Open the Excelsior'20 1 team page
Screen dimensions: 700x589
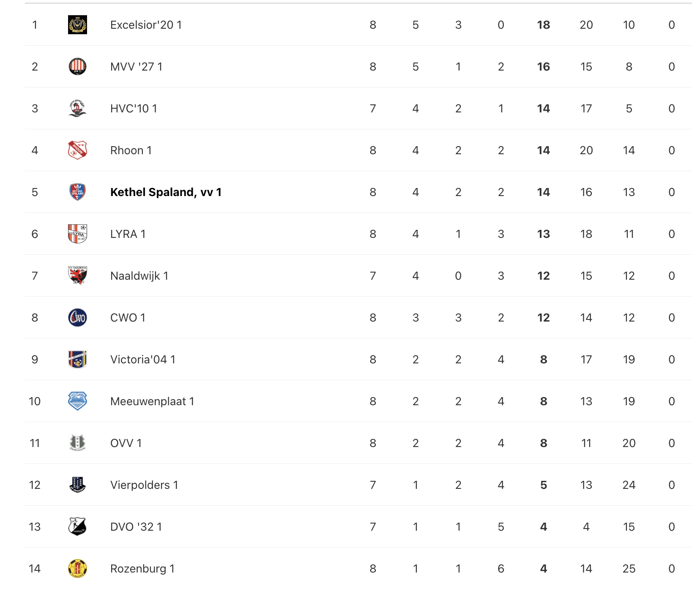coord(146,25)
